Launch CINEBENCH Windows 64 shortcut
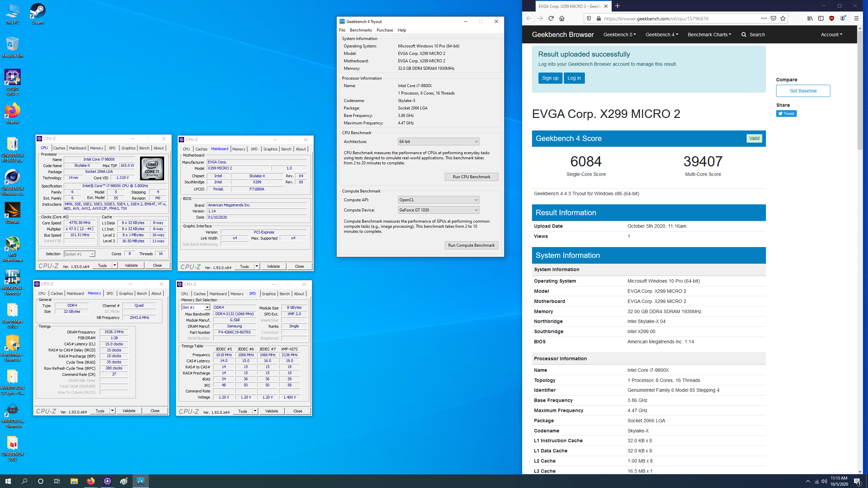Viewport: 868px width, 488px height. coord(12,182)
